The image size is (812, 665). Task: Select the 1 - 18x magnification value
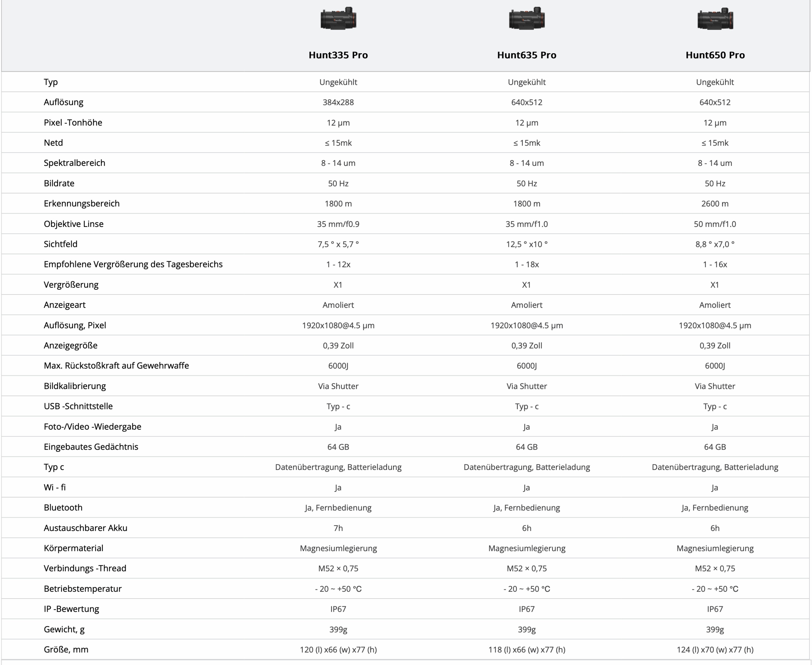[x=526, y=264]
